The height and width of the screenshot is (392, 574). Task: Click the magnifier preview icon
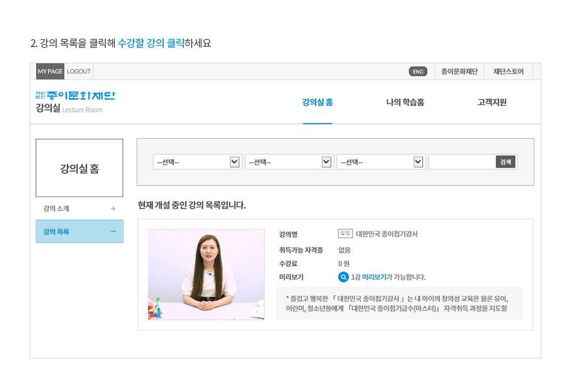343,277
